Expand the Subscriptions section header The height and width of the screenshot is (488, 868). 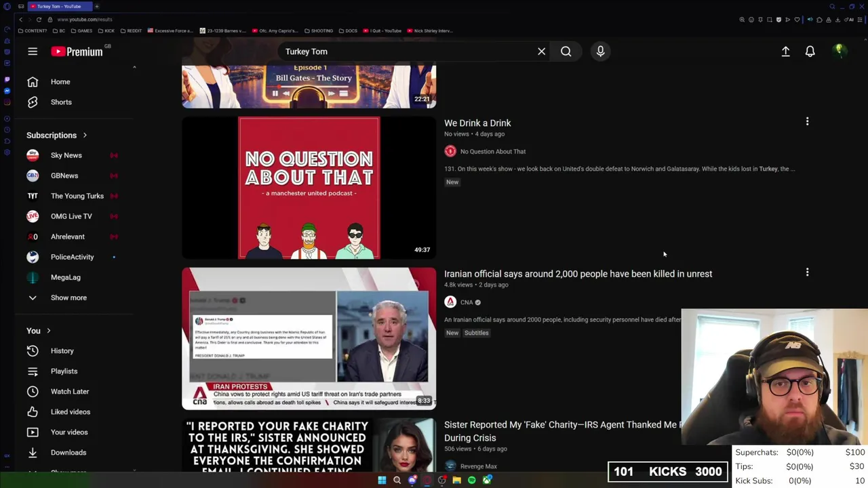[x=57, y=136]
